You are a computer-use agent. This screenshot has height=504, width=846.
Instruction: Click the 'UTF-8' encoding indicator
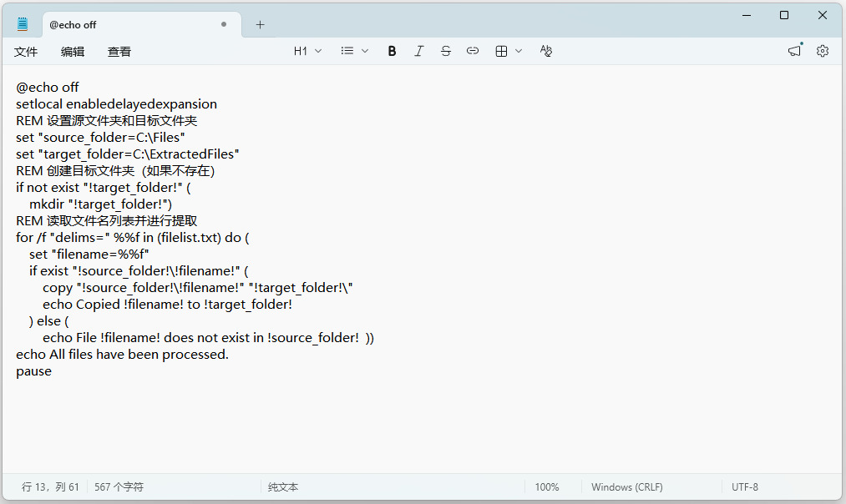pos(745,487)
